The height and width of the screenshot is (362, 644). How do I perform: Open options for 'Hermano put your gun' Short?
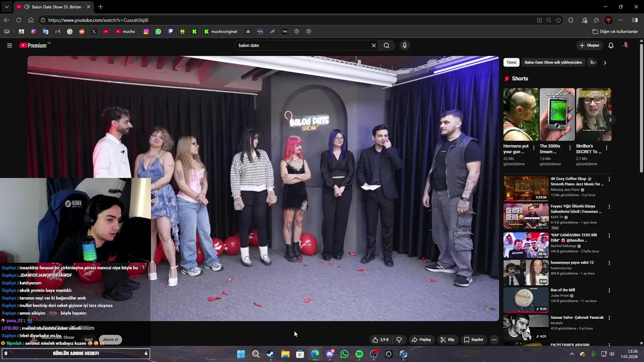coord(534,148)
